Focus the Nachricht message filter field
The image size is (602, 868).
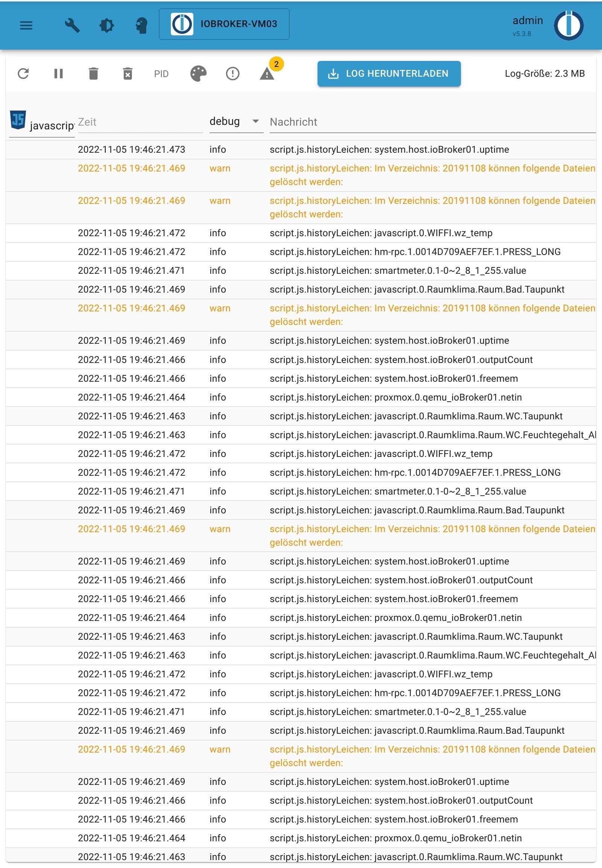pyautogui.click(x=432, y=122)
